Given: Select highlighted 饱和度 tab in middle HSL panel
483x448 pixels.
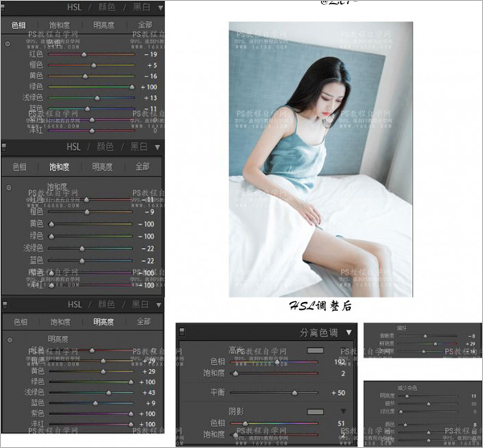Looking at the screenshot, I should tap(59, 167).
